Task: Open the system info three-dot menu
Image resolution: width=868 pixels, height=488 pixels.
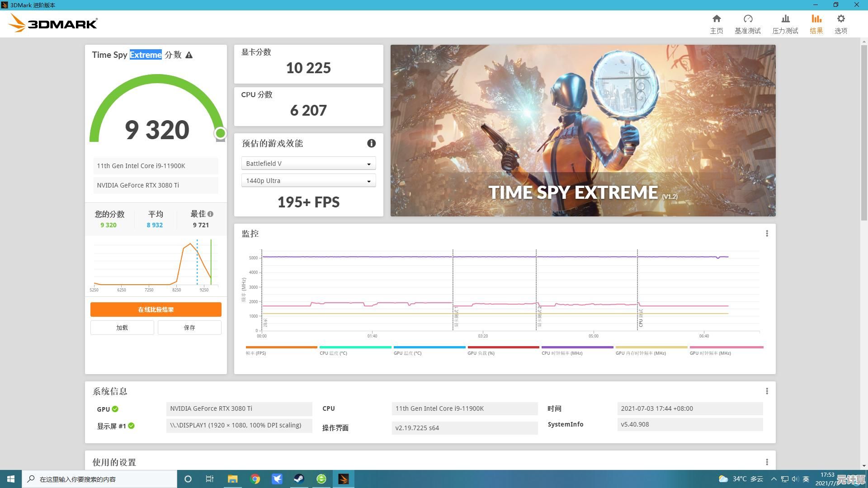Action: click(x=767, y=391)
